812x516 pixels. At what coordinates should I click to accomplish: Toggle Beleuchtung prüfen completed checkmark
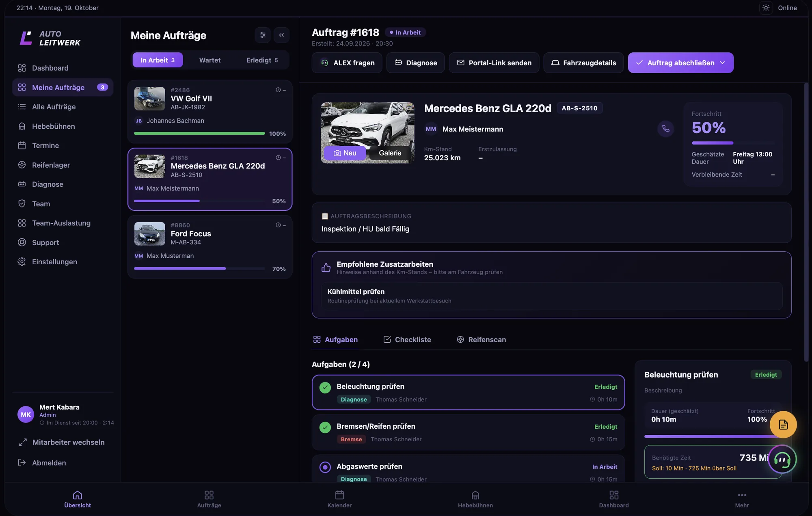coord(325,388)
